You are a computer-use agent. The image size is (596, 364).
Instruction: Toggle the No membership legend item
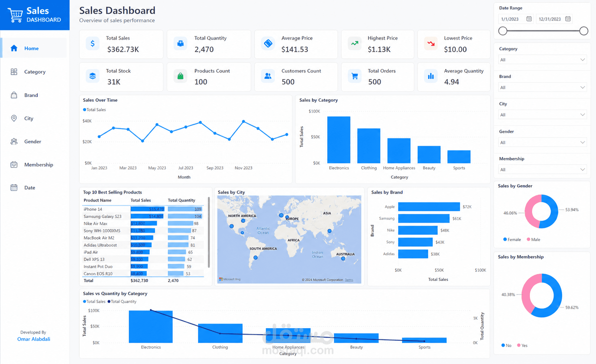[506, 345]
